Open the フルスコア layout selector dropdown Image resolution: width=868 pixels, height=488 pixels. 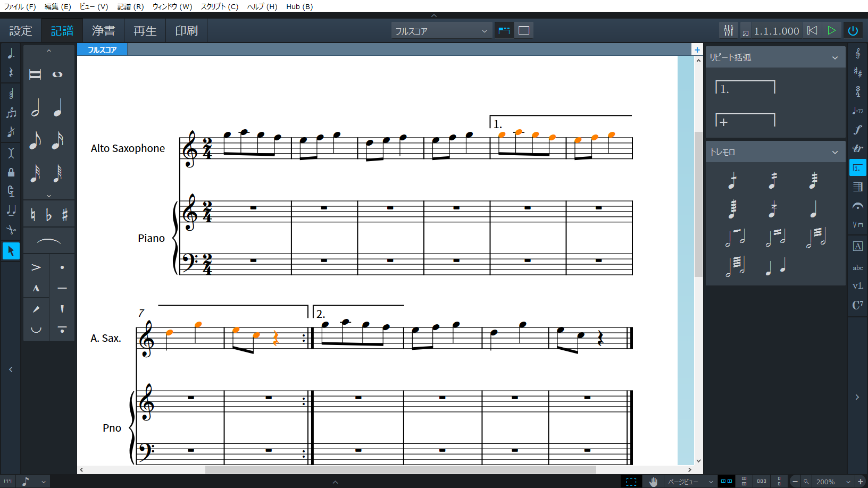pyautogui.click(x=441, y=31)
